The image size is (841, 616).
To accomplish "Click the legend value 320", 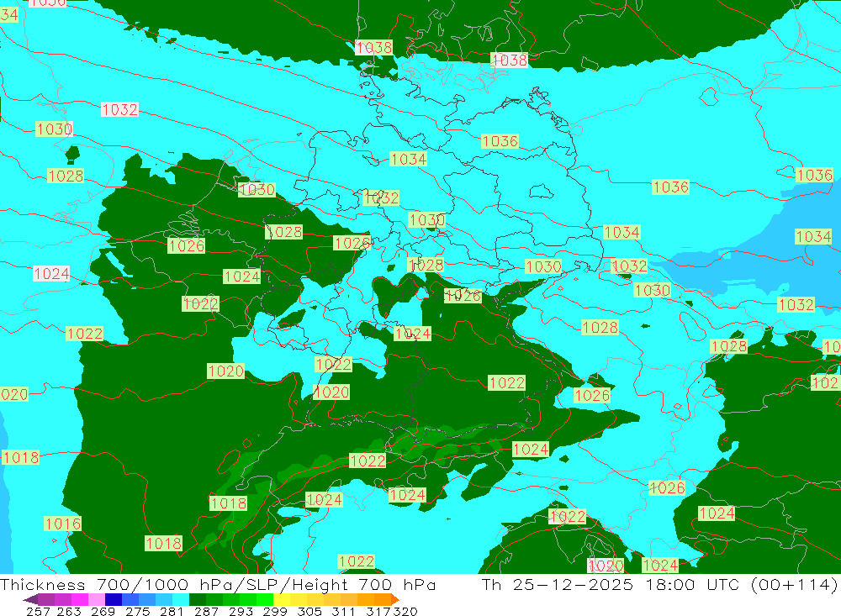I will [x=405, y=611].
